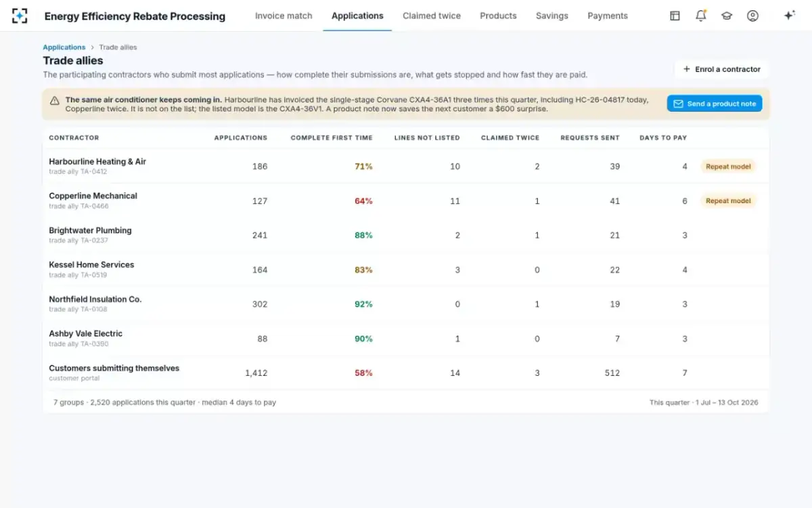
Task: Enrol a contractor
Action: pyautogui.click(x=721, y=69)
